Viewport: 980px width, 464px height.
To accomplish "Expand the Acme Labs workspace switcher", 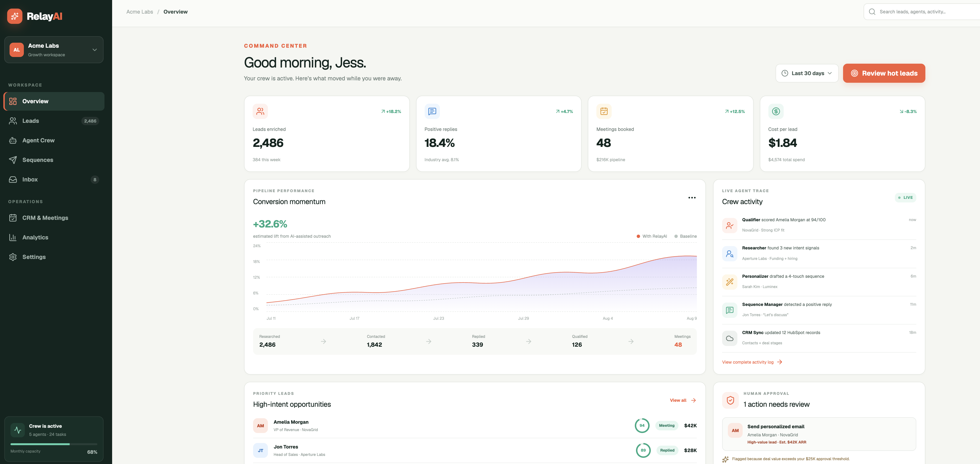I will pyautogui.click(x=54, y=50).
